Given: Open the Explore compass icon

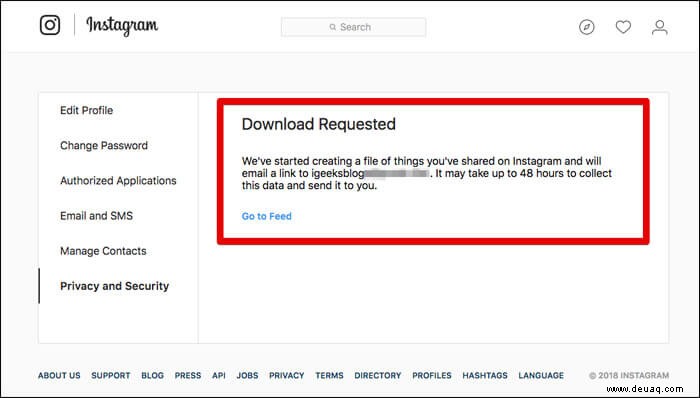Looking at the screenshot, I should tap(587, 27).
